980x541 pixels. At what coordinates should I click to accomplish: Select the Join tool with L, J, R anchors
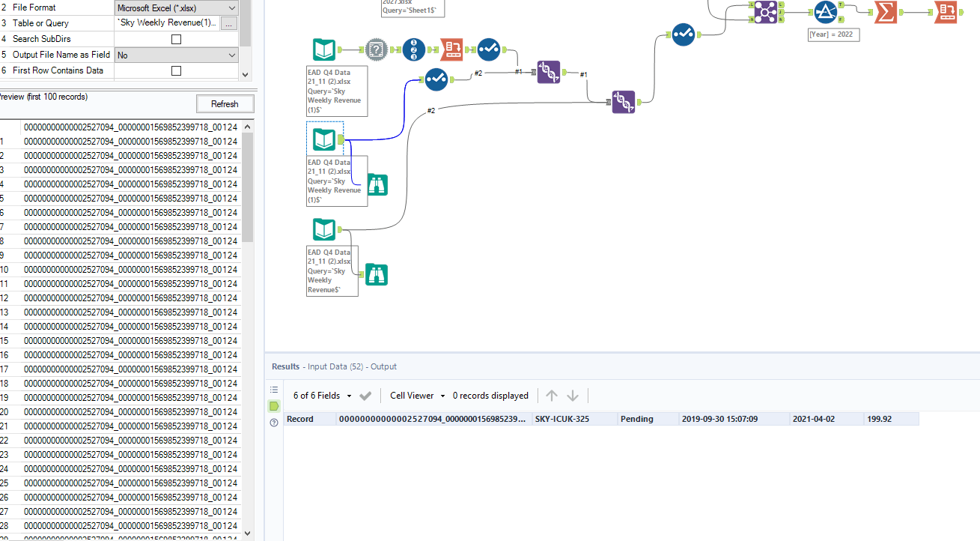coord(764,13)
